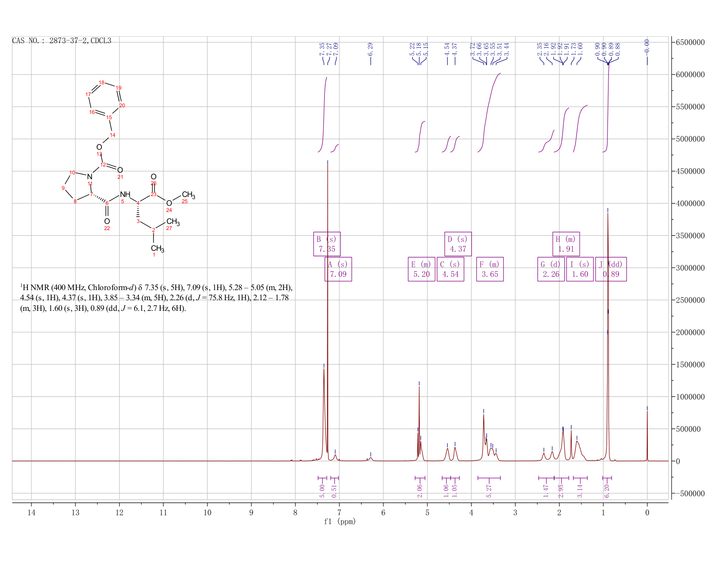
Task: Click the CH3 group labeled 25
Action: point(188,195)
